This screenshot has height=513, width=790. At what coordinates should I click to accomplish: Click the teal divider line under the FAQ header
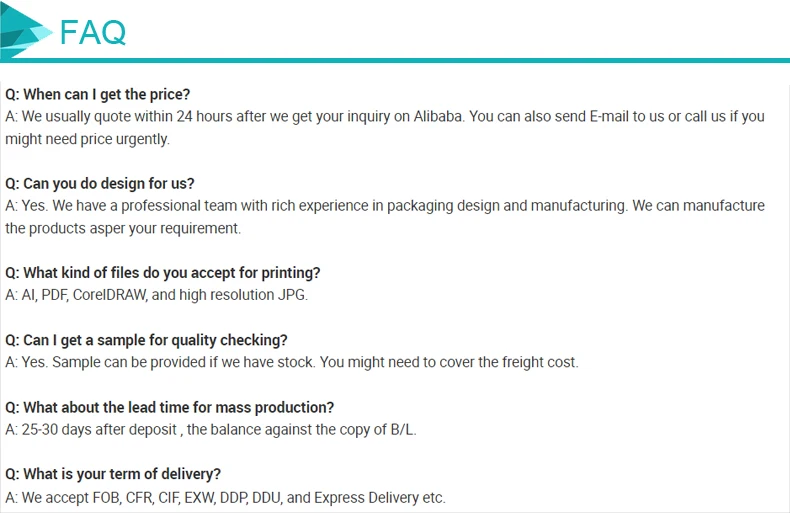pyautogui.click(x=400, y=60)
